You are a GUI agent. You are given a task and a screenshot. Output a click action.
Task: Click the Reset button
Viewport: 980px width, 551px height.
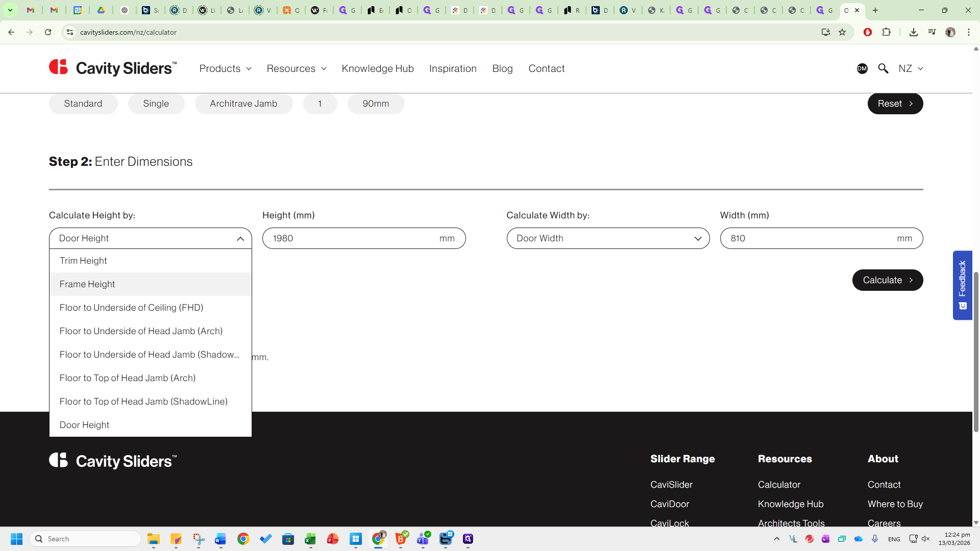[x=895, y=104]
